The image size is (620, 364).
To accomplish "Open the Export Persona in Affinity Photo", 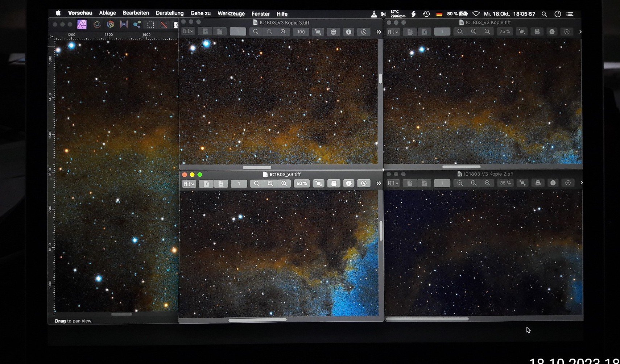I will click(136, 24).
